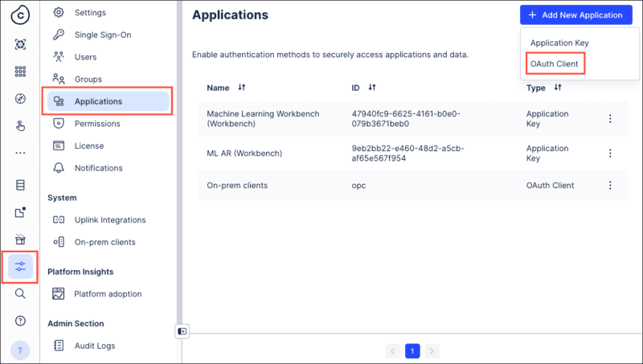The image size is (643, 364).
Task: Open Permissions in settings sidebar
Action: coord(97,124)
